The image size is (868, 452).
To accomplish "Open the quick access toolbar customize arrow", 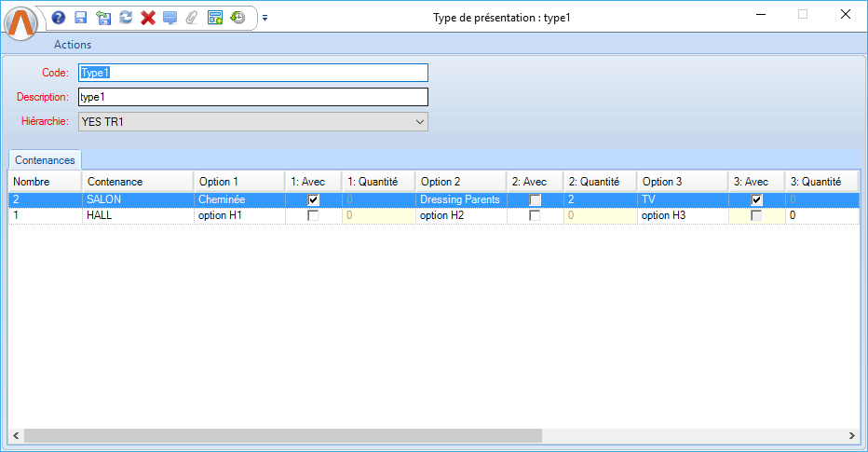I will point(264,17).
